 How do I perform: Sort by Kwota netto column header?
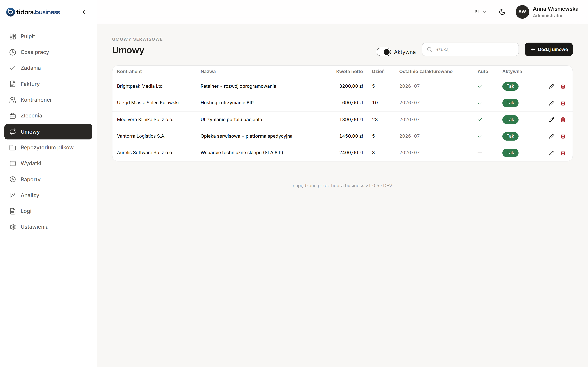349,71
